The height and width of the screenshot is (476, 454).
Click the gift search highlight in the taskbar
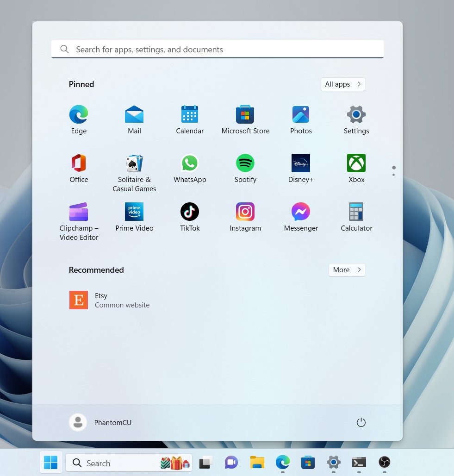[x=175, y=463]
